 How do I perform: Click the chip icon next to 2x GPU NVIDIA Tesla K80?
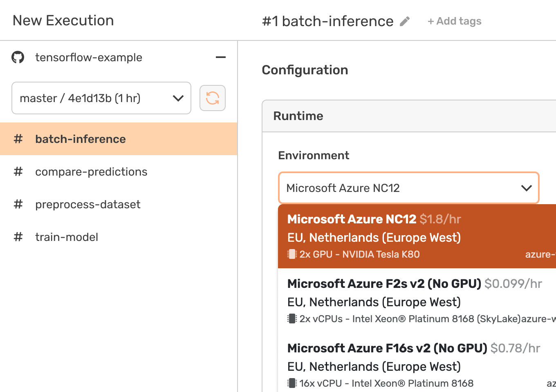[291, 254]
